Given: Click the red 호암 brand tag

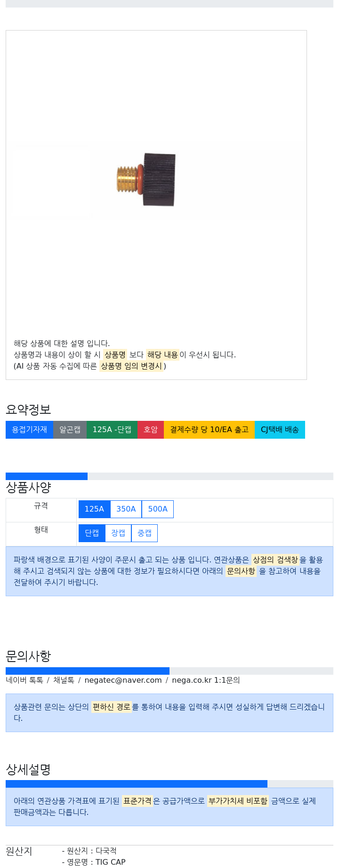Looking at the screenshot, I should click(x=151, y=430).
